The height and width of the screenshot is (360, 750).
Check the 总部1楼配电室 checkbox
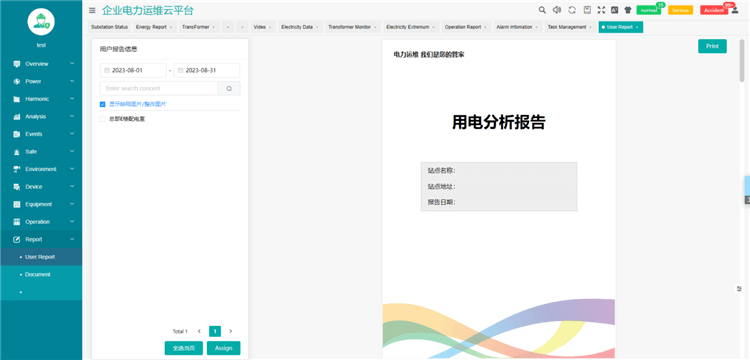click(x=102, y=119)
